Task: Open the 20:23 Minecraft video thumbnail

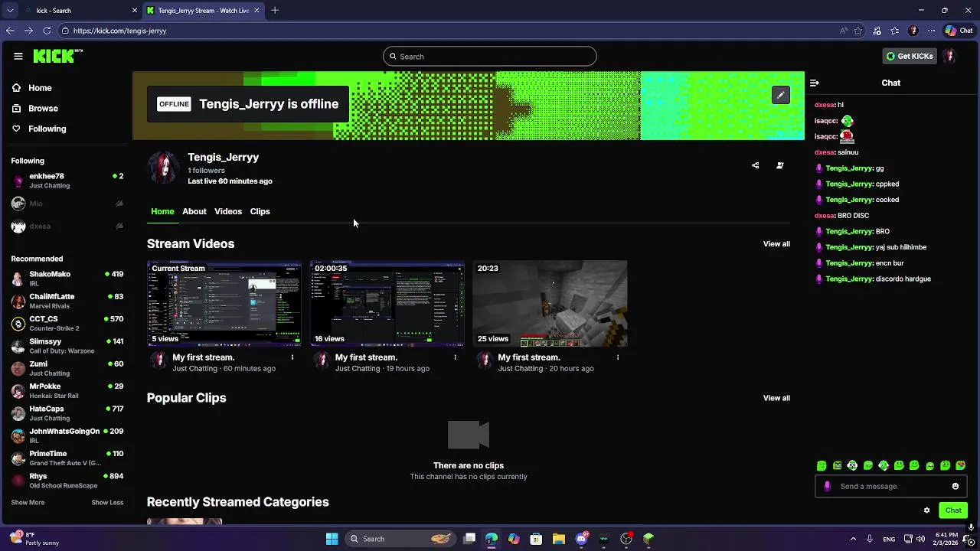Action: [x=550, y=304]
